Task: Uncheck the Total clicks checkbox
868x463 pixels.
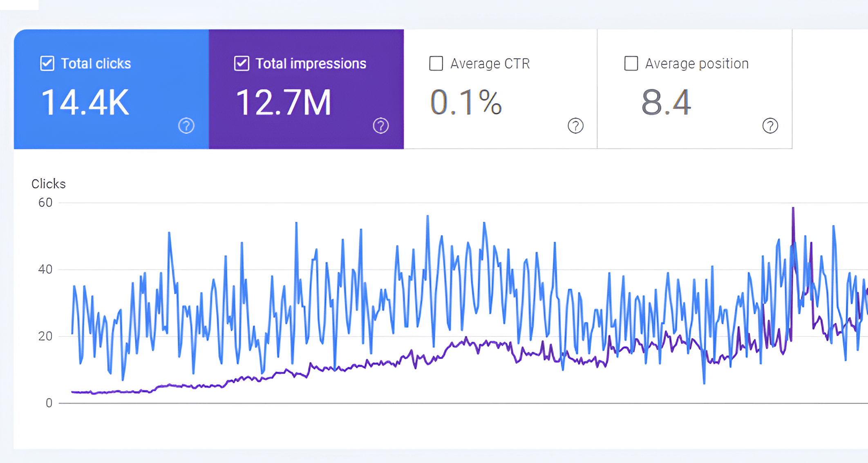Action: coord(47,64)
